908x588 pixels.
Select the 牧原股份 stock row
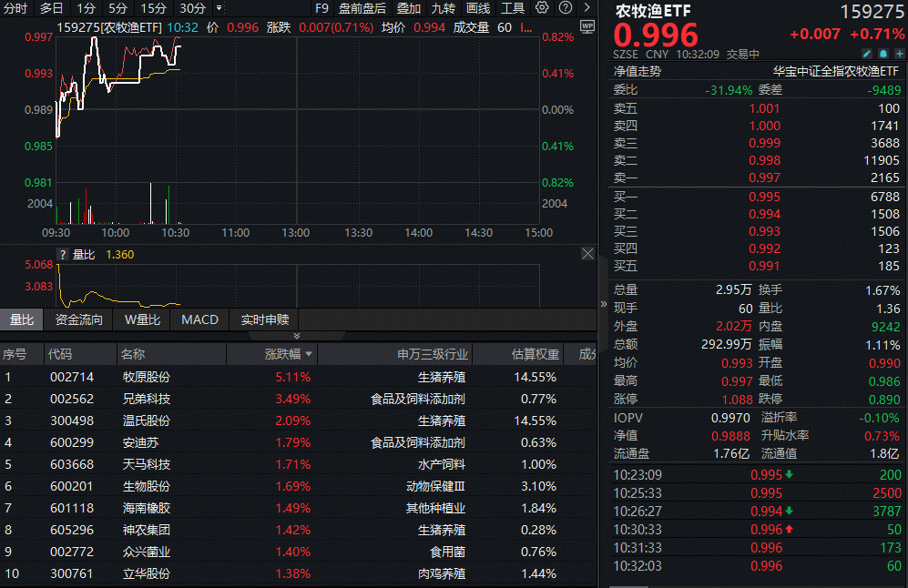tap(146, 377)
